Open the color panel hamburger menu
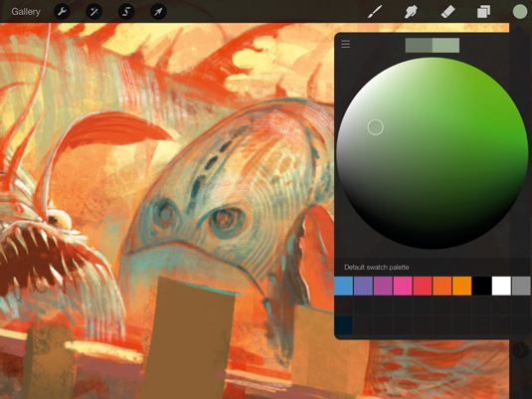532x399 pixels. pyautogui.click(x=345, y=44)
